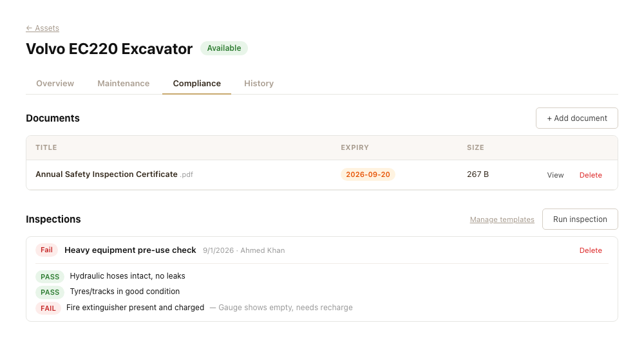Click 'Hydraulic hoses intact, no leaks' item
The image size is (644, 343).
[128, 276]
